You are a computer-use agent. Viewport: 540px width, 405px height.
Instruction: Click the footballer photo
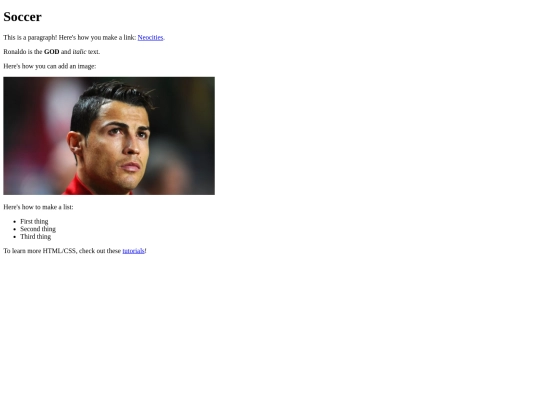point(109,136)
